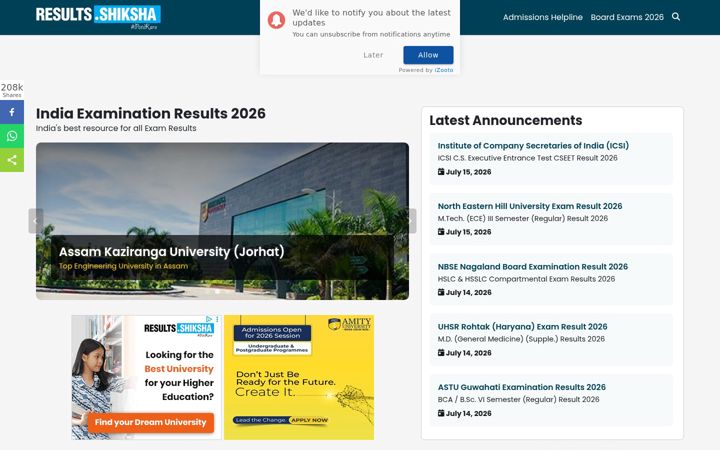
Task: Open UHSR Rohtak (Haryana) Exam Result link
Action: tap(522, 326)
